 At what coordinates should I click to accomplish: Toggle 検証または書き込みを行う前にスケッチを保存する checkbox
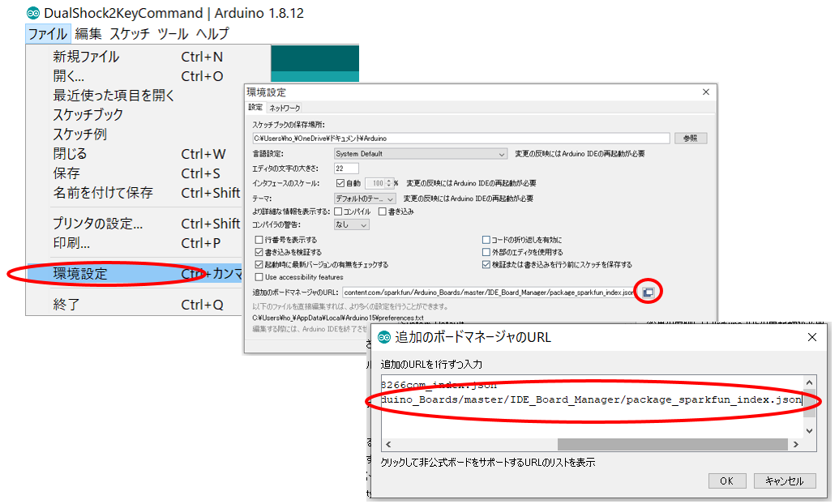coord(486,264)
